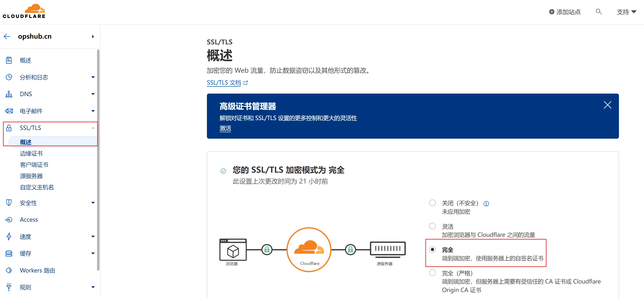This screenshot has width=644, height=298.
Task: Open the 自定义主机名 submenu item
Action: tap(37, 187)
